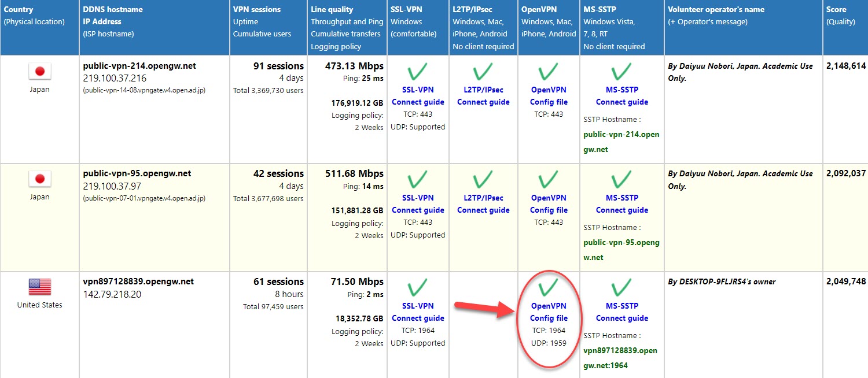Viewport: 868px width, 378px height.
Task: Click SSTP hostname vpn897128839.opengw.net:1964
Action: (x=620, y=358)
